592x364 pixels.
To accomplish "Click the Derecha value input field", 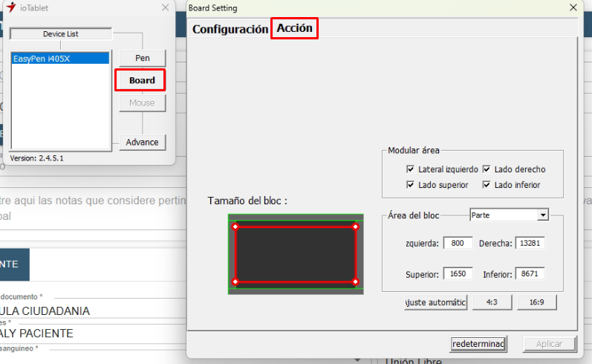I will 530,243.
